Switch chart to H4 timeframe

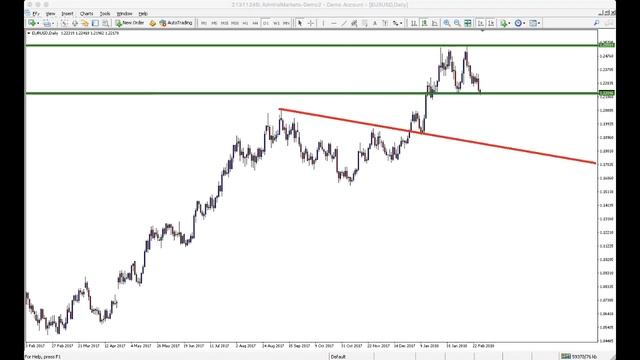(256, 23)
